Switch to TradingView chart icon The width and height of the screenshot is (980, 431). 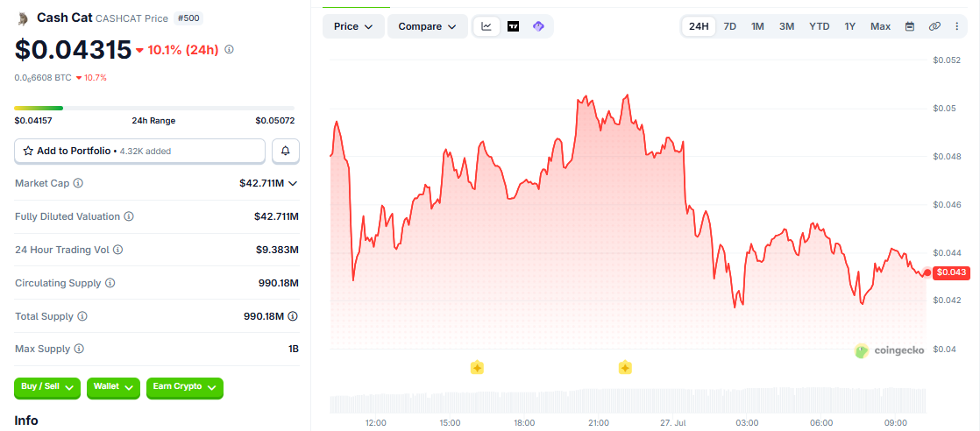513,26
